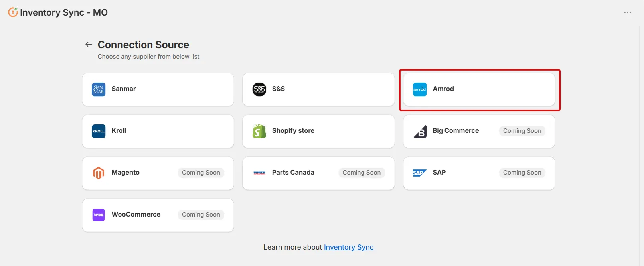This screenshot has height=266, width=644.
Task: Select the S&S supplier name
Action: click(x=279, y=89)
